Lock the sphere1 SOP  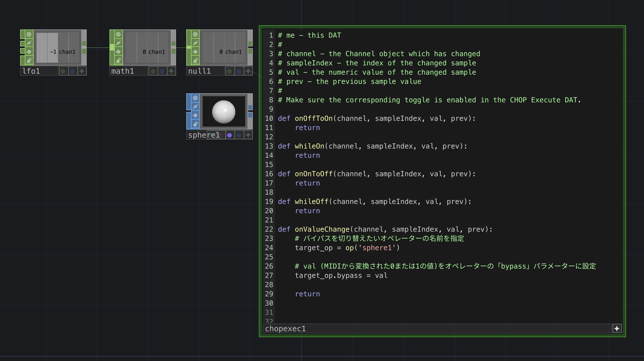pos(195,124)
